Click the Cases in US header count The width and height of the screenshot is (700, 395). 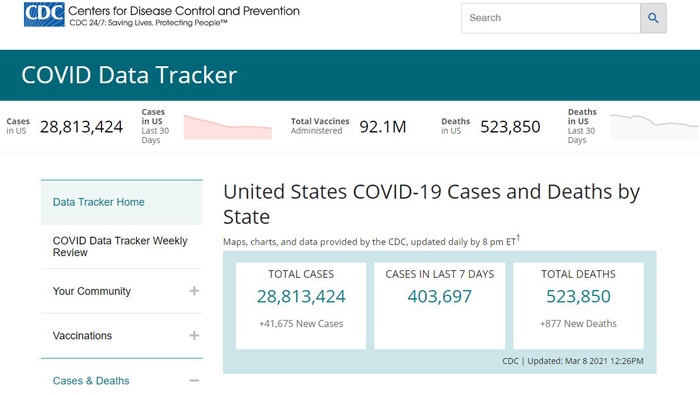81,127
